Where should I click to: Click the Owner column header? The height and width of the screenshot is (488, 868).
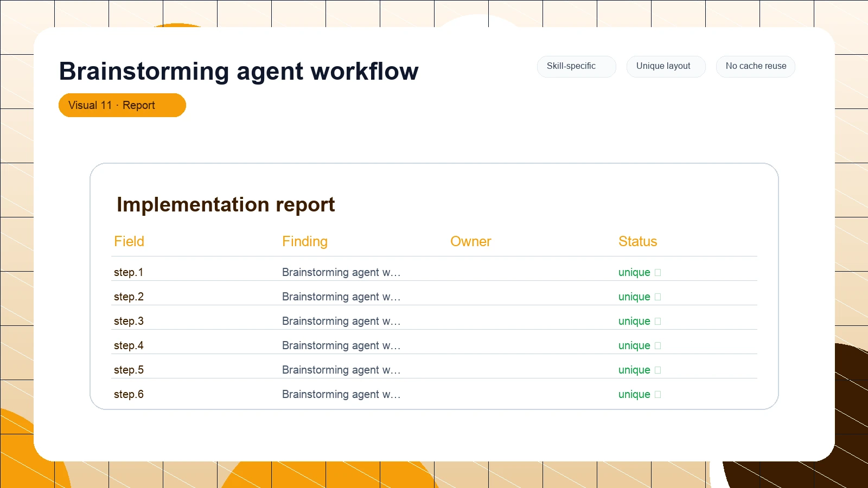[471, 241]
